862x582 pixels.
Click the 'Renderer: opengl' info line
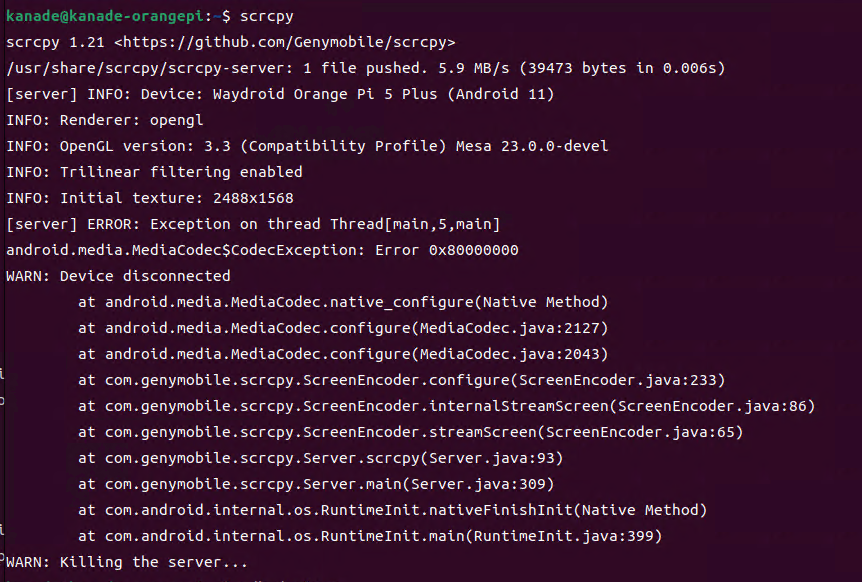pyautogui.click(x=104, y=120)
